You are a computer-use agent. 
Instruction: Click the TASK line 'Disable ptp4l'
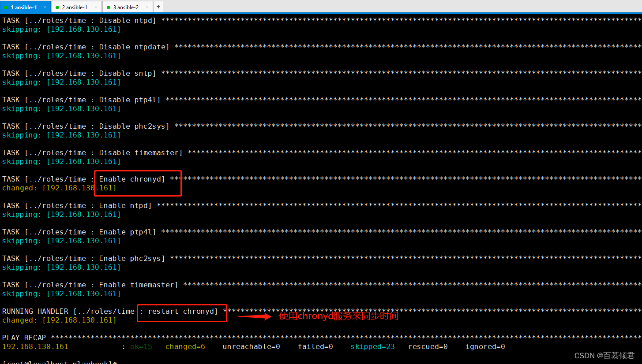[322, 100]
